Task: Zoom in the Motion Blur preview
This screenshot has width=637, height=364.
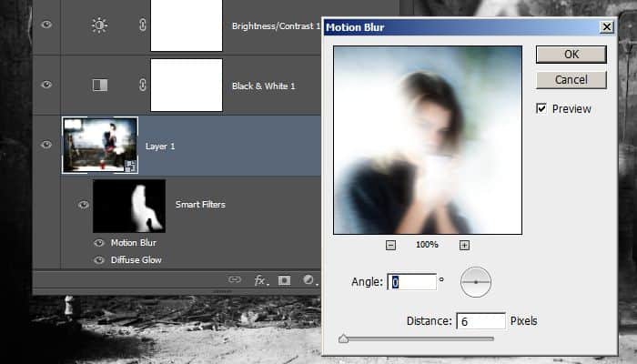Action: coord(464,245)
